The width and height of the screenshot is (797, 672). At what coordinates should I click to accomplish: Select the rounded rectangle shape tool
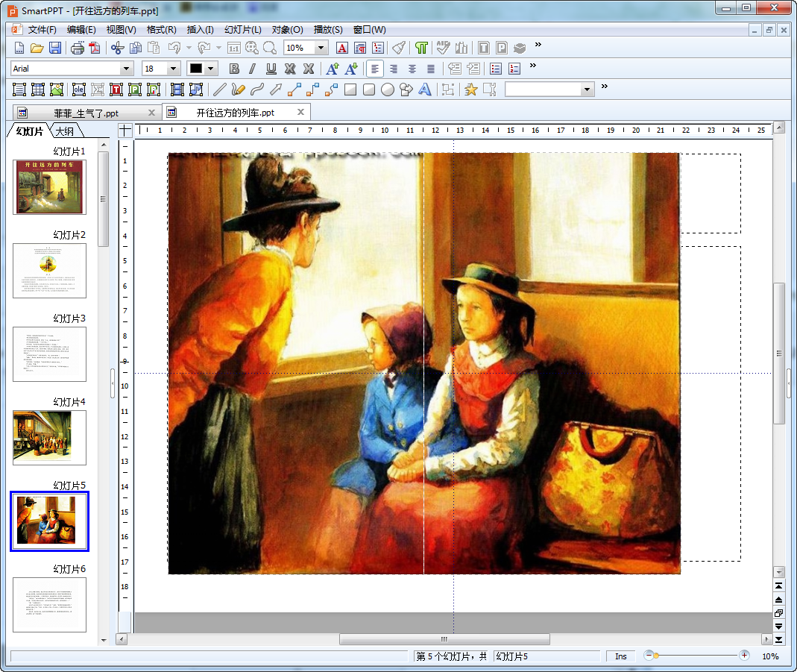point(369,90)
